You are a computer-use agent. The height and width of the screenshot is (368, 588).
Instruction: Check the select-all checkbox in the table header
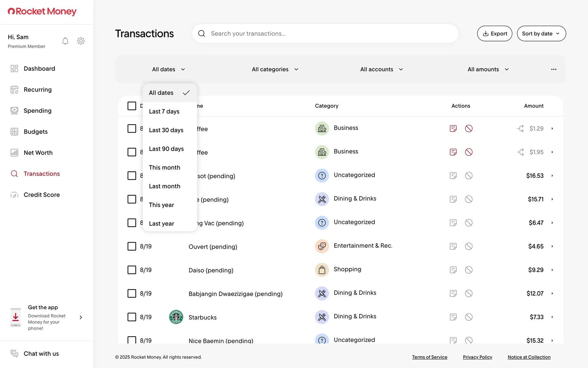coord(132,106)
